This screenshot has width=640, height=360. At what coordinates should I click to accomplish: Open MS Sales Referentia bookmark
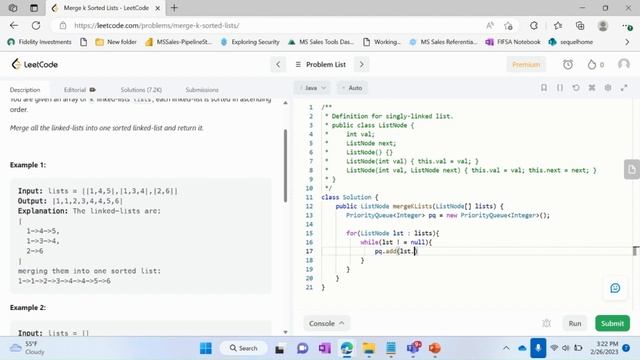pyautogui.click(x=443, y=42)
